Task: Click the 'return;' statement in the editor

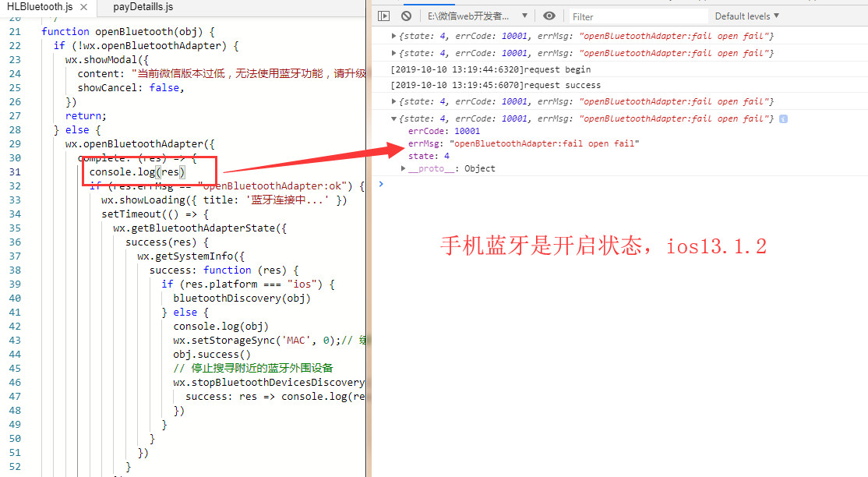Action: pos(86,116)
